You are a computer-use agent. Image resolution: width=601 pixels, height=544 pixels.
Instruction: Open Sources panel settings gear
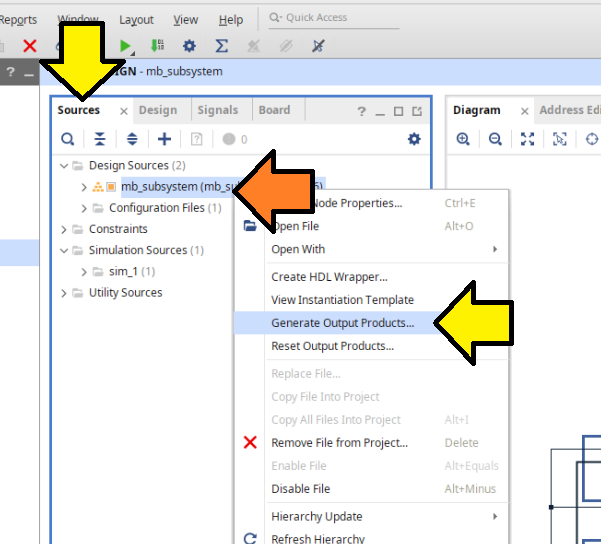[x=414, y=140]
